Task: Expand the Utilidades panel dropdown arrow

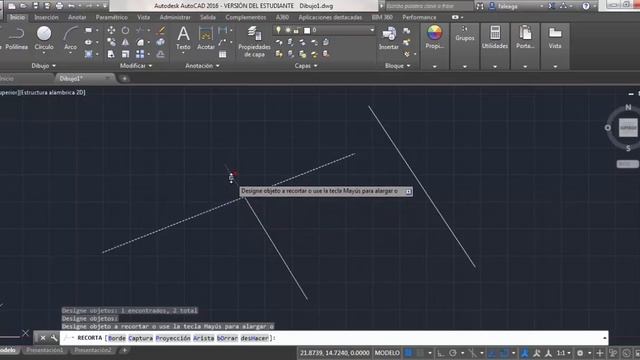Action: 495,66
